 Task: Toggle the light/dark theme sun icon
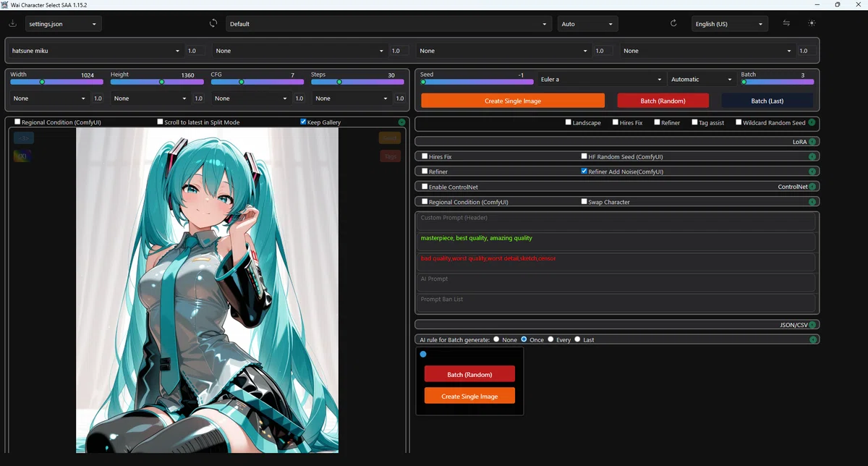(x=812, y=23)
